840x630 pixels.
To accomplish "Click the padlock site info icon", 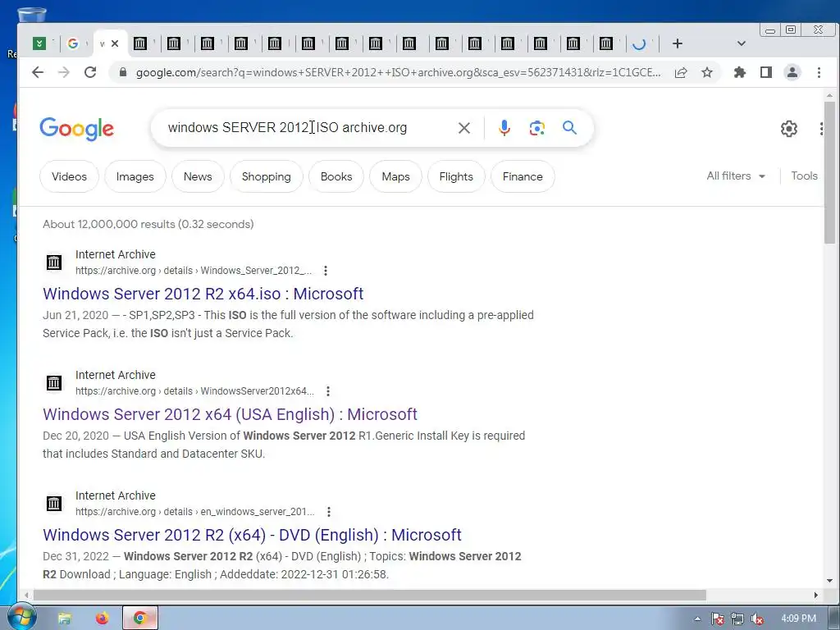I will [123, 72].
